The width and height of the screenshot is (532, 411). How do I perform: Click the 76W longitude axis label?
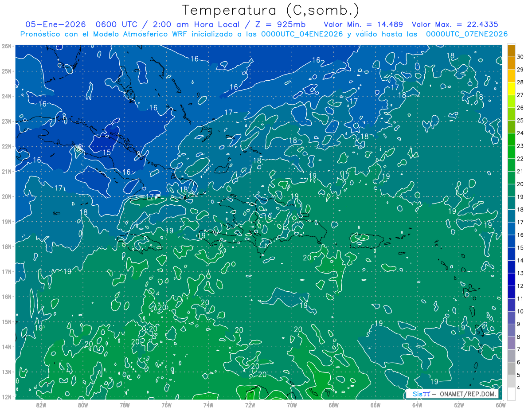167,404
